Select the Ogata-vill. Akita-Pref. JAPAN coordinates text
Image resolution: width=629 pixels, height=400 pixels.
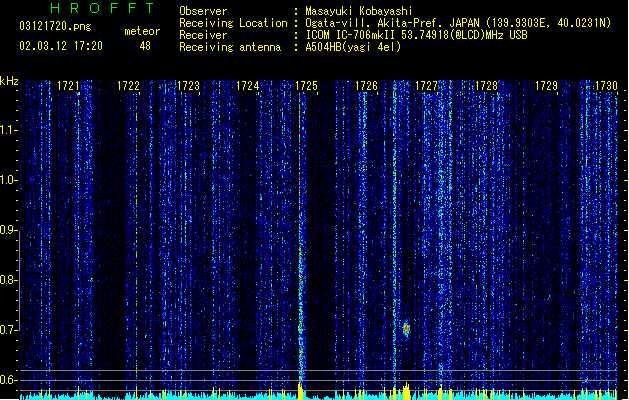[458, 23]
